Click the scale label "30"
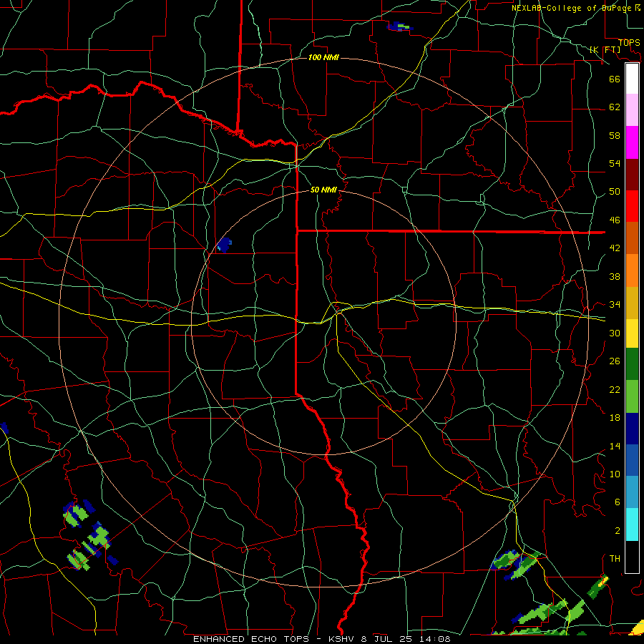644x644 pixels. coord(615,333)
